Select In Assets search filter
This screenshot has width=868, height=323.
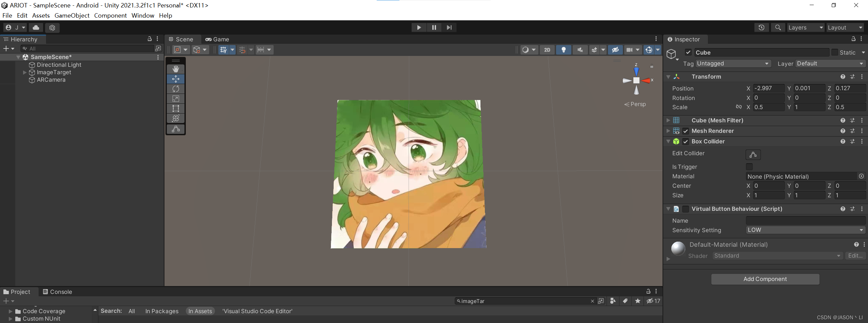click(x=200, y=311)
